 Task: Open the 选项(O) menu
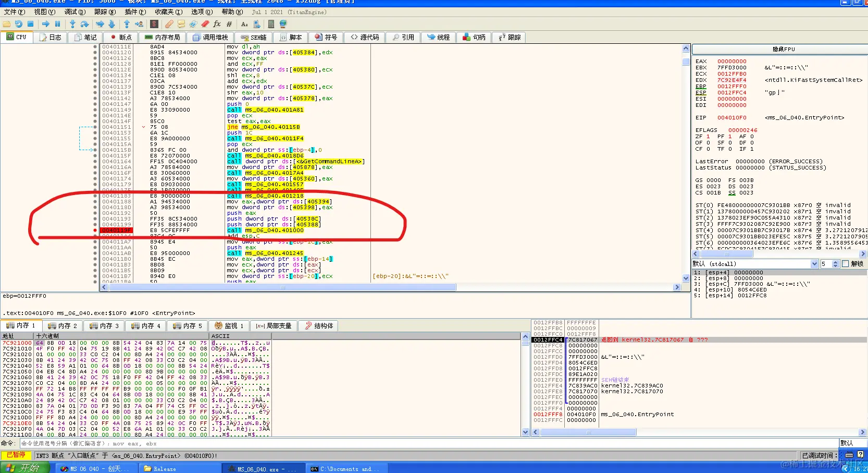pyautogui.click(x=202, y=12)
